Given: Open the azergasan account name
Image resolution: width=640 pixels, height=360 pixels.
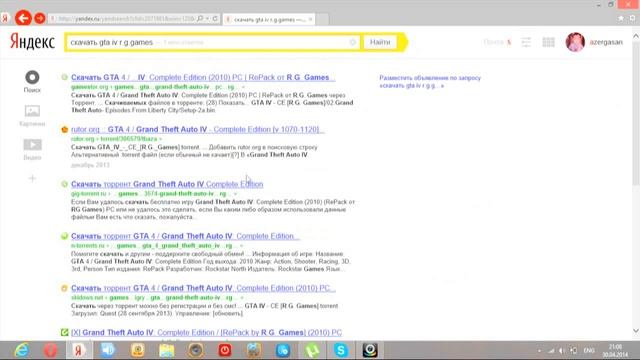Looking at the screenshot, I should pos(606,42).
